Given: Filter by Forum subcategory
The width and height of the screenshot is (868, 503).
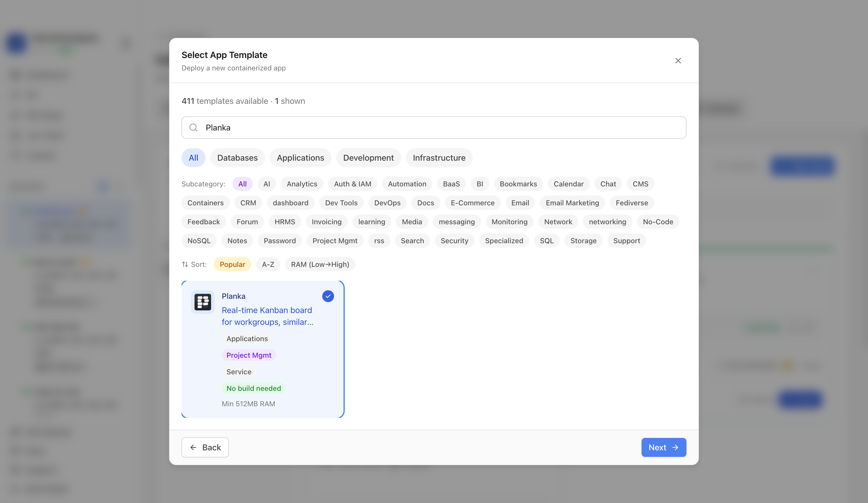Looking at the screenshot, I should tap(247, 222).
